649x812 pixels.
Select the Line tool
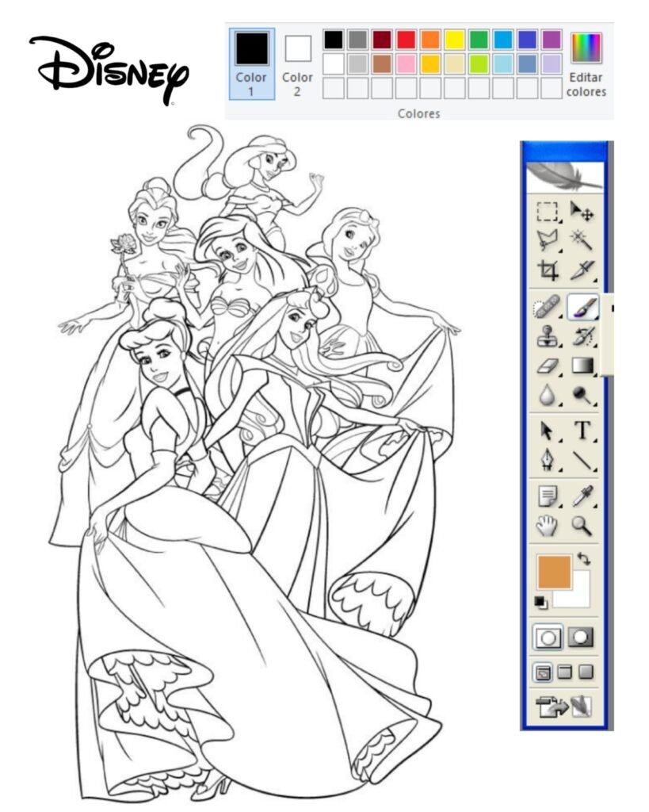tap(583, 460)
